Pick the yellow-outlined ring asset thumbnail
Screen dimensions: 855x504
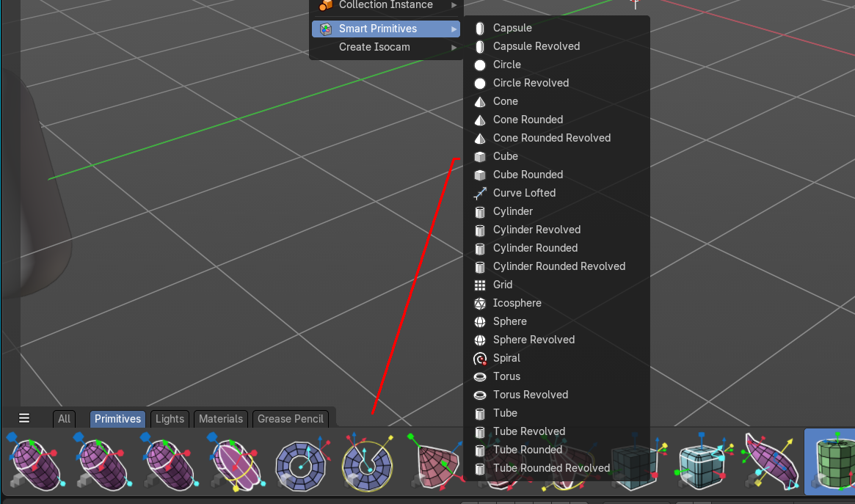tap(368, 462)
